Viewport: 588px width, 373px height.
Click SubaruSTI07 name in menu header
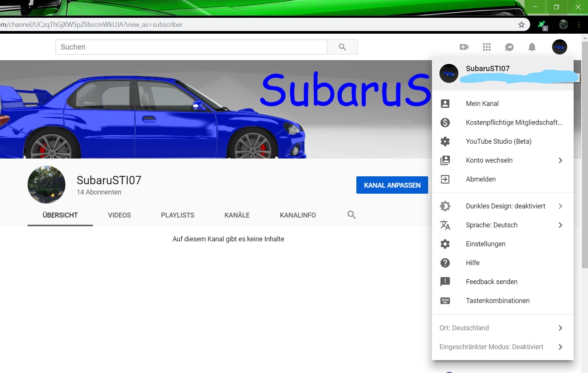tap(488, 68)
